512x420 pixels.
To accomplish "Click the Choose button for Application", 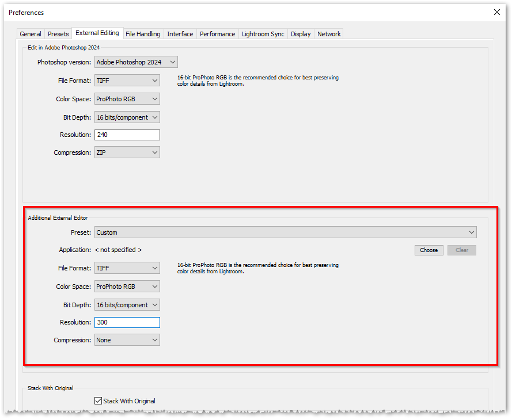I will (428, 250).
